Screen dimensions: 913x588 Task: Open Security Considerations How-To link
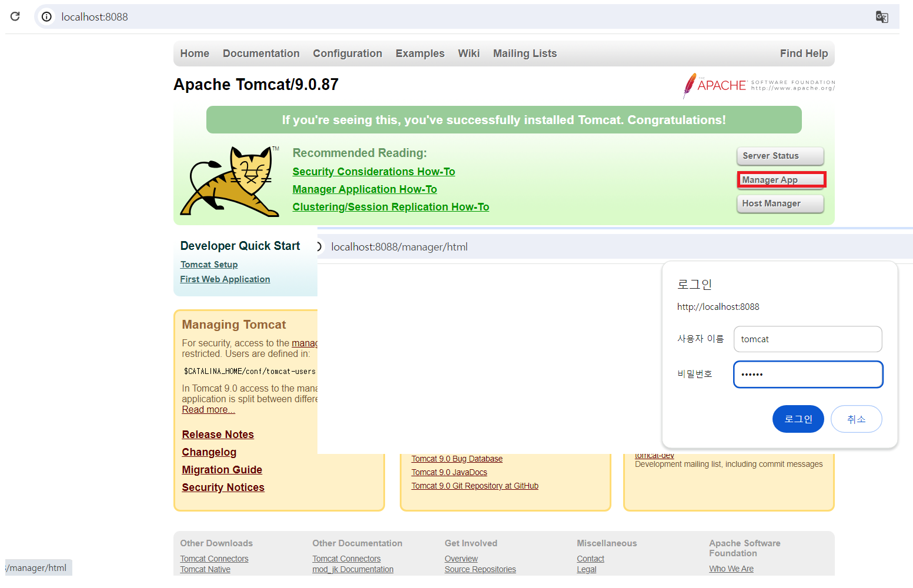click(x=374, y=172)
